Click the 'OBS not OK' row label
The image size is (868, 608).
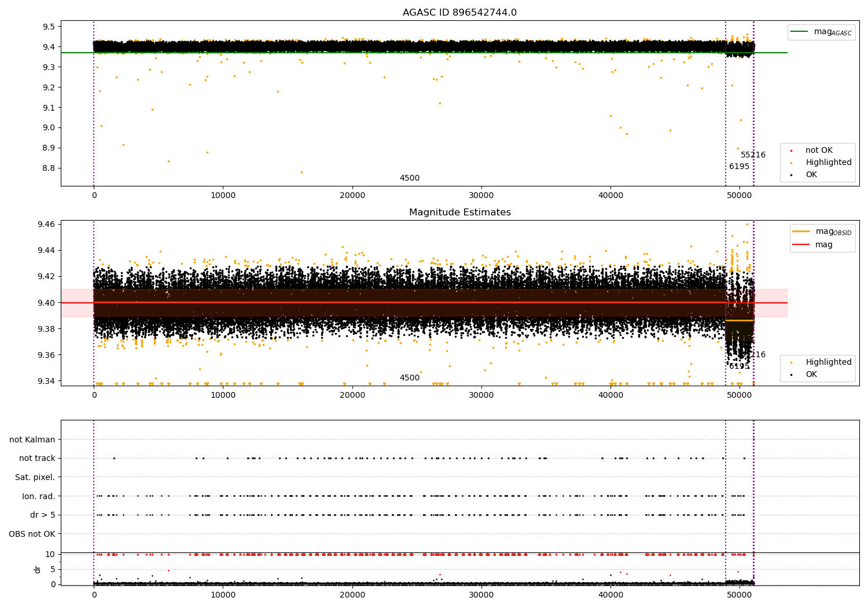(32, 534)
